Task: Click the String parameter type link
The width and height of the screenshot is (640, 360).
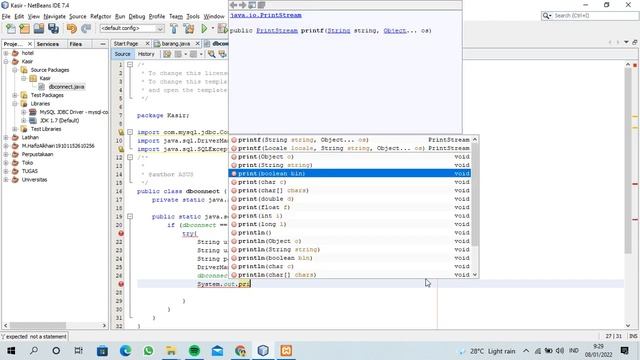Action: (338, 31)
